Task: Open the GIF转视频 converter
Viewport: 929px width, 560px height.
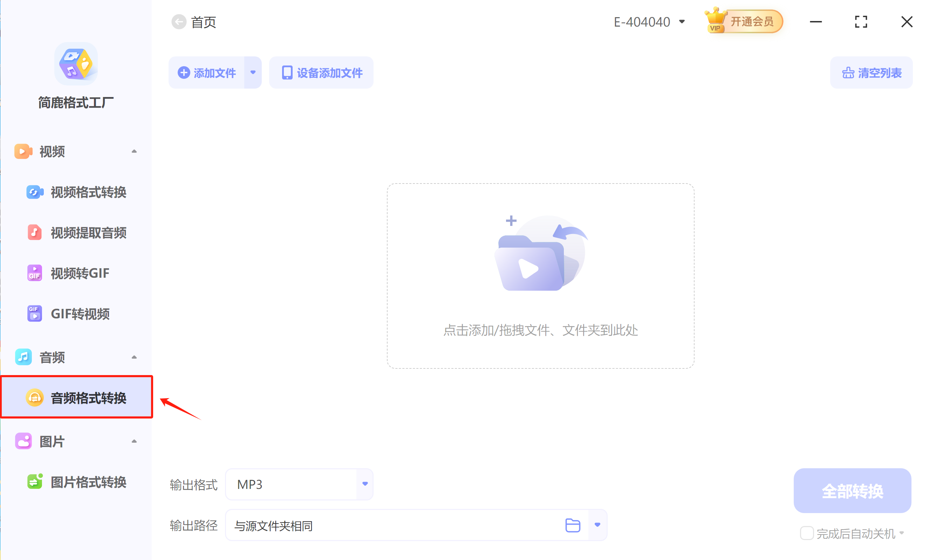Action: coord(80,313)
